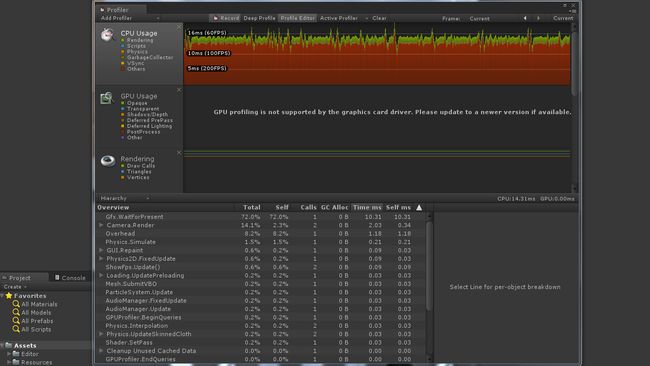Open the Create dropdown in Project panel
Viewport: 650px width, 366px height.
15,287
